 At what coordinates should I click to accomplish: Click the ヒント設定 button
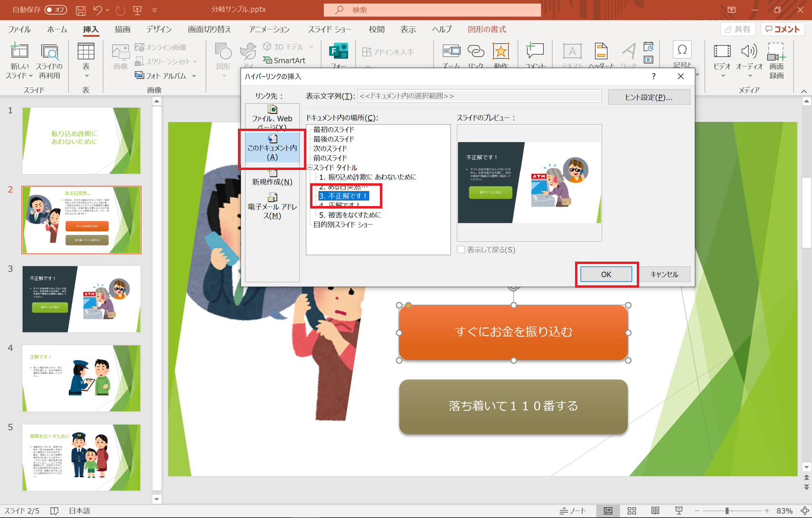tap(648, 97)
